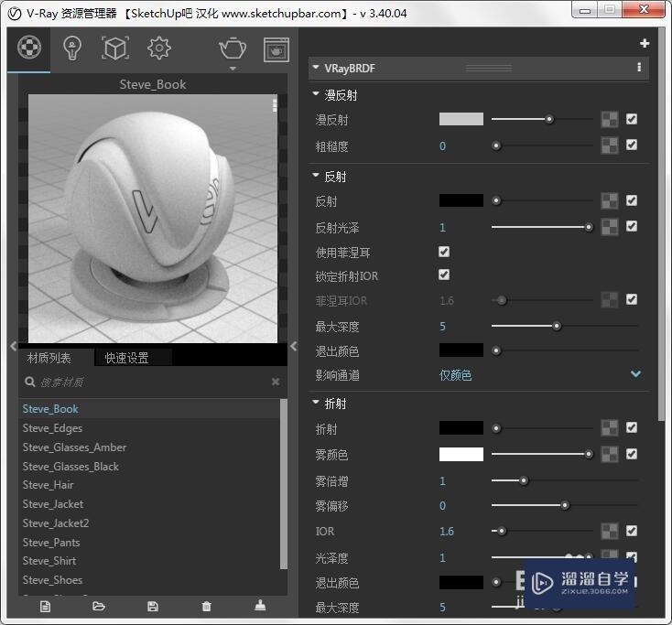Viewport: 672px width, 625px height.
Task: Toggle the refraction (折射) texture checkbox
Action: 632,427
